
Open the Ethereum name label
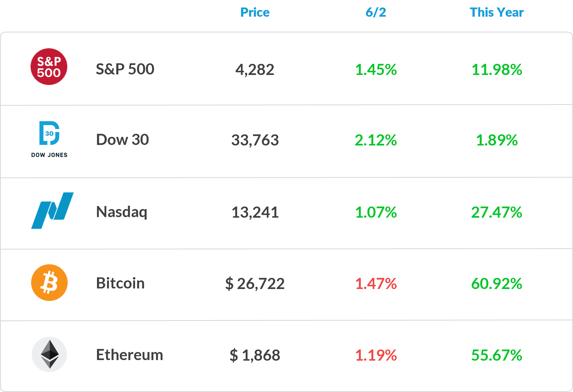pyautogui.click(x=129, y=355)
